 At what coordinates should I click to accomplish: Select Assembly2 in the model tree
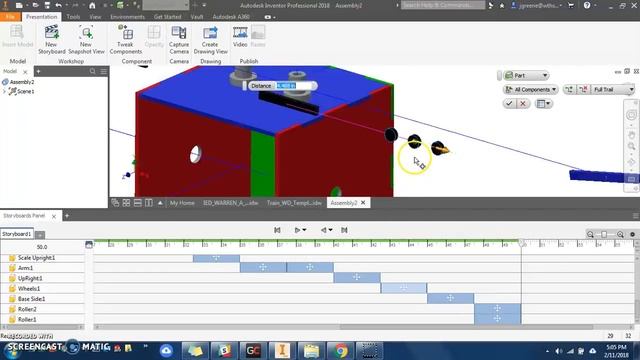pyautogui.click(x=22, y=82)
